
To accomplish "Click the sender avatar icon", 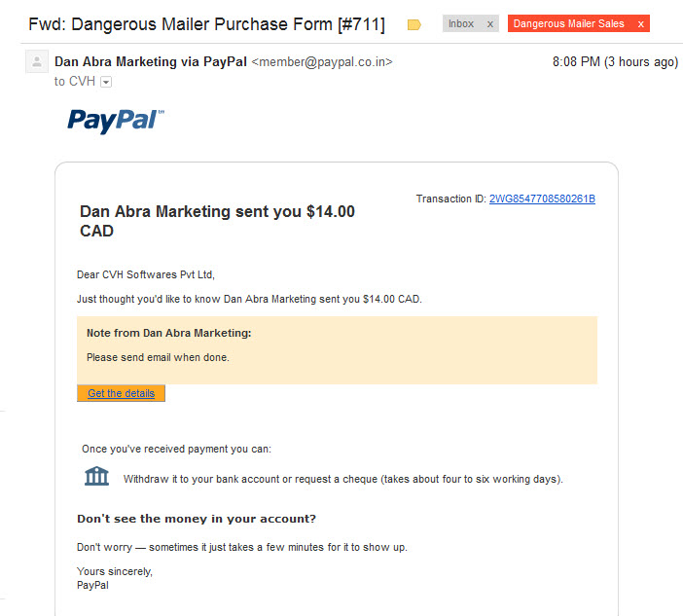I will click(x=37, y=61).
